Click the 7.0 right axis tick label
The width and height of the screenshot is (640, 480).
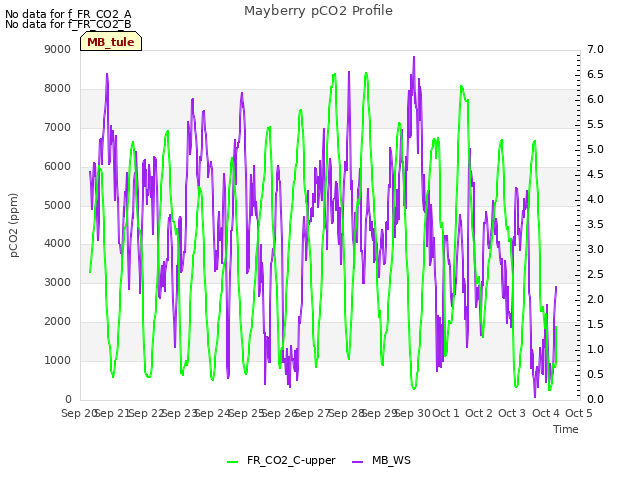[595, 49]
